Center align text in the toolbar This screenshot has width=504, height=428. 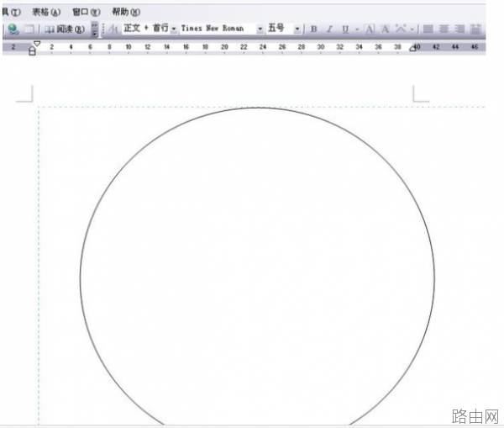point(444,29)
